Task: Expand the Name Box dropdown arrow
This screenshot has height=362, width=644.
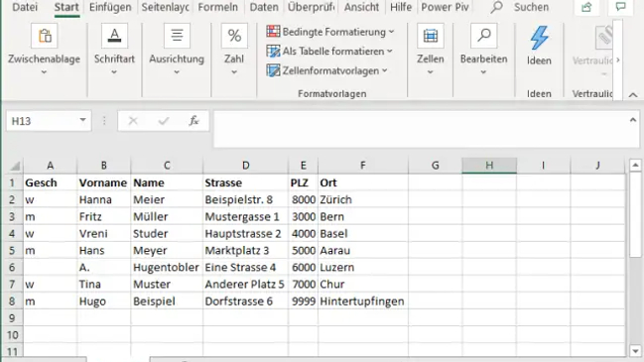Action: click(x=82, y=120)
